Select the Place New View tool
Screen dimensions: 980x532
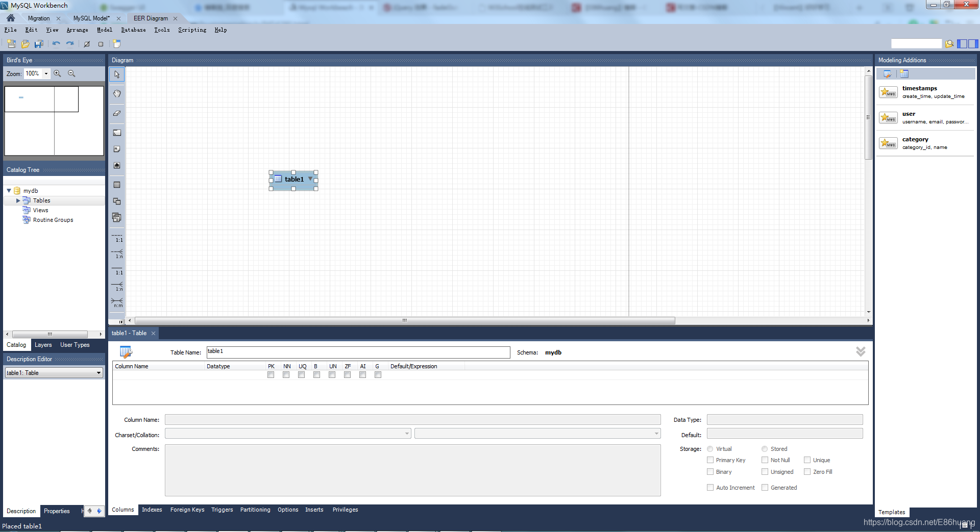117,201
